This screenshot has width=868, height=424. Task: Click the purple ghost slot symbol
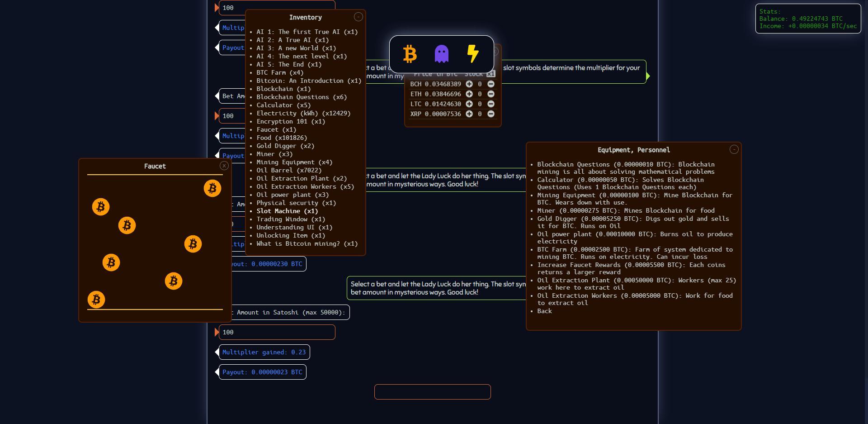441,54
